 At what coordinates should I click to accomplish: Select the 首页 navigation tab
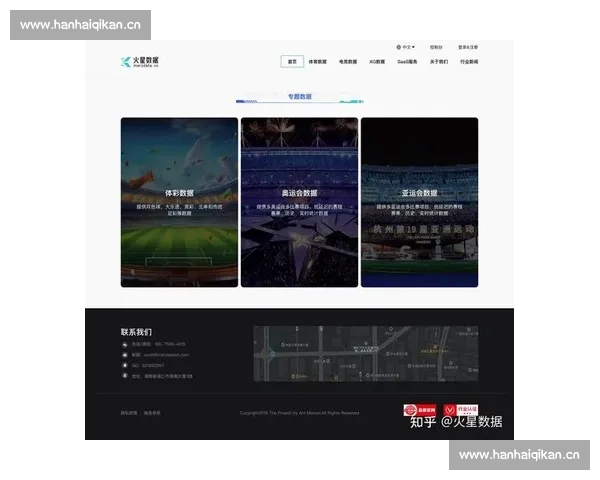[292, 62]
